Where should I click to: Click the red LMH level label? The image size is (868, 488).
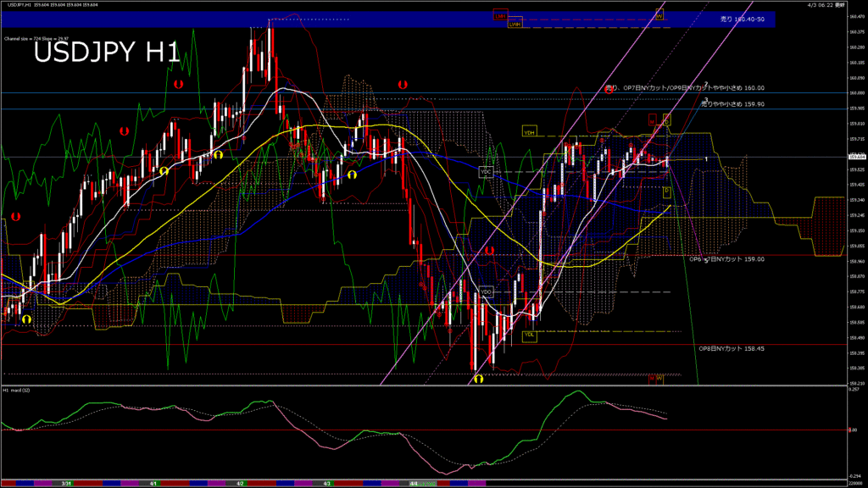tap(500, 16)
